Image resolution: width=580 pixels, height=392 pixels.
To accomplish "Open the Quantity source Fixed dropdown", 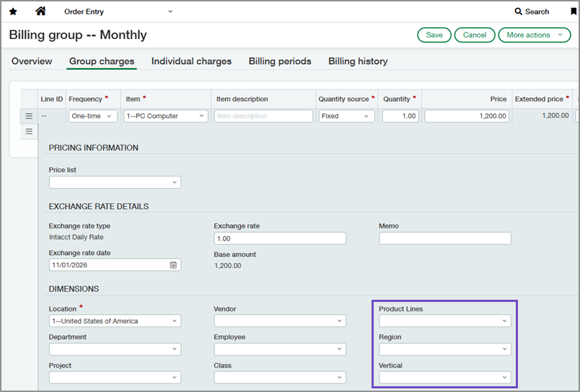I will [x=346, y=116].
